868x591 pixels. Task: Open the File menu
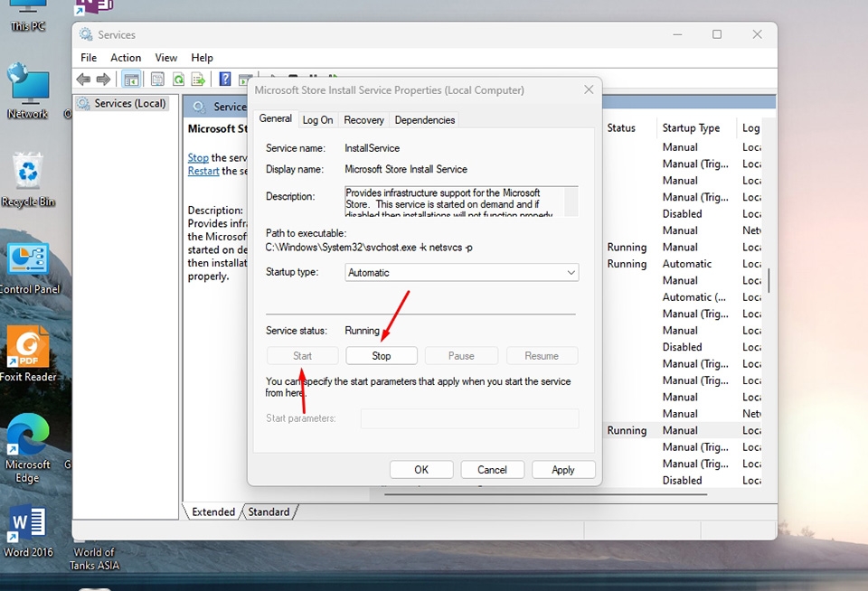(x=89, y=58)
